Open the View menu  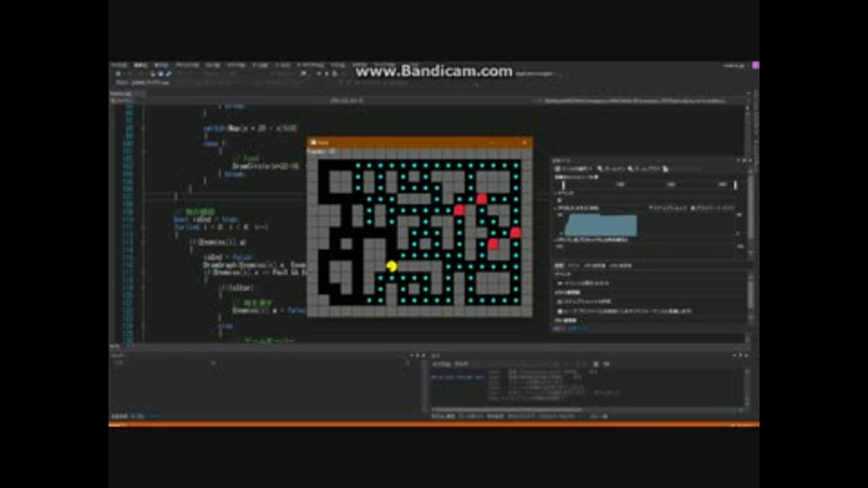tap(161, 65)
